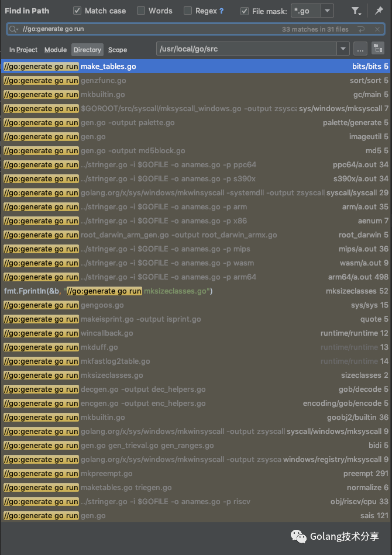Select the stringer.go -p mips result
The width and height of the screenshot is (392, 555).
pyautogui.click(x=195, y=249)
